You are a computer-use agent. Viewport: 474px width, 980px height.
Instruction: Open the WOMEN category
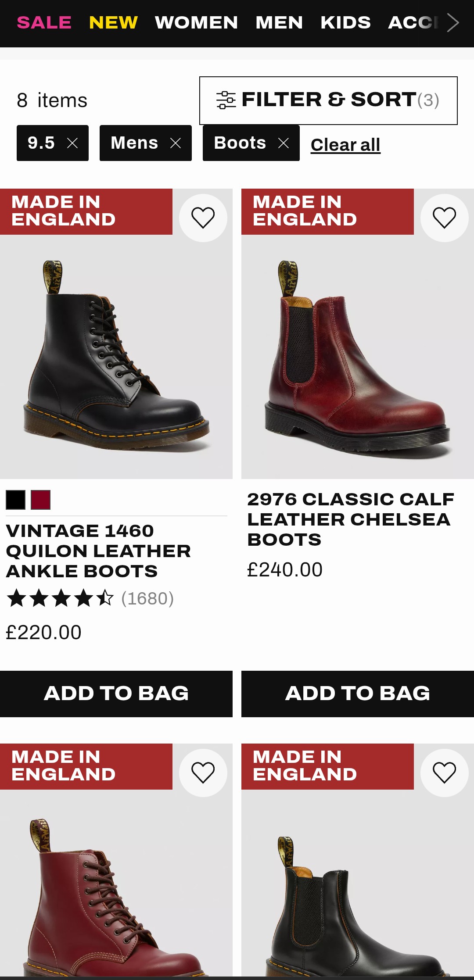point(196,22)
